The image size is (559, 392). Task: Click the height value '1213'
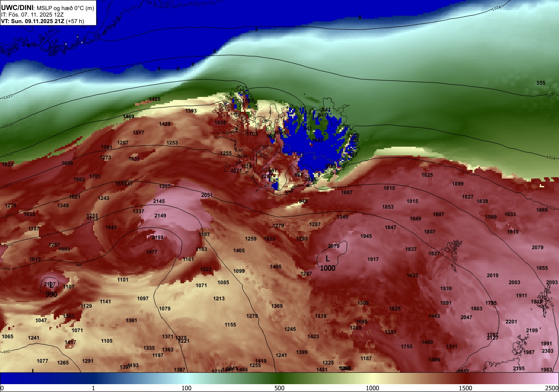point(219,299)
